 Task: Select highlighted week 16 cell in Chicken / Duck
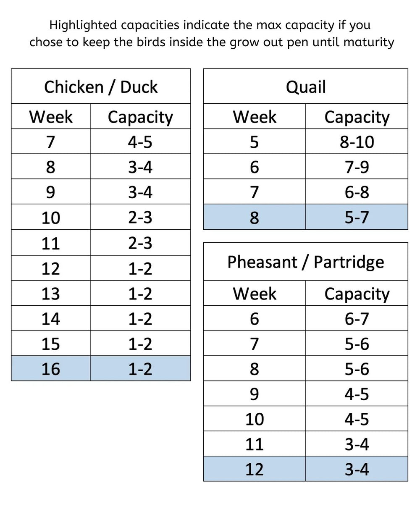pos(50,369)
